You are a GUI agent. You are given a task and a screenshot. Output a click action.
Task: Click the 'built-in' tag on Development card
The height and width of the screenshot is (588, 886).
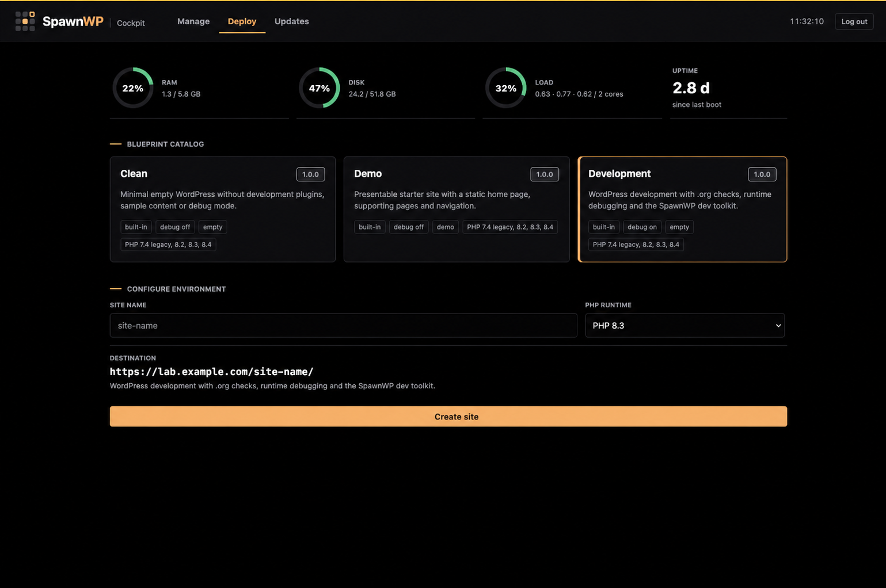tap(604, 227)
